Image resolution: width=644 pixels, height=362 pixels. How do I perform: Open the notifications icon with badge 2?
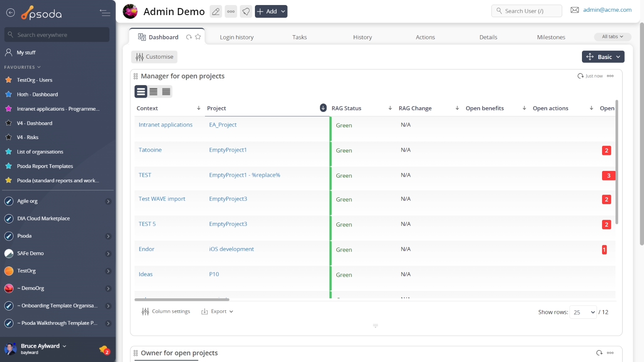tap(104, 350)
